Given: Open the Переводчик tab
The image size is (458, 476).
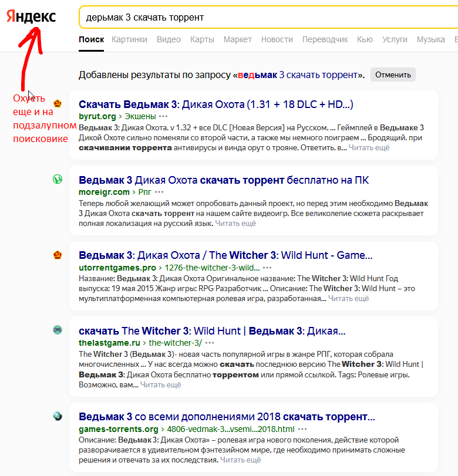Looking at the screenshot, I should click(x=325, y=39).
